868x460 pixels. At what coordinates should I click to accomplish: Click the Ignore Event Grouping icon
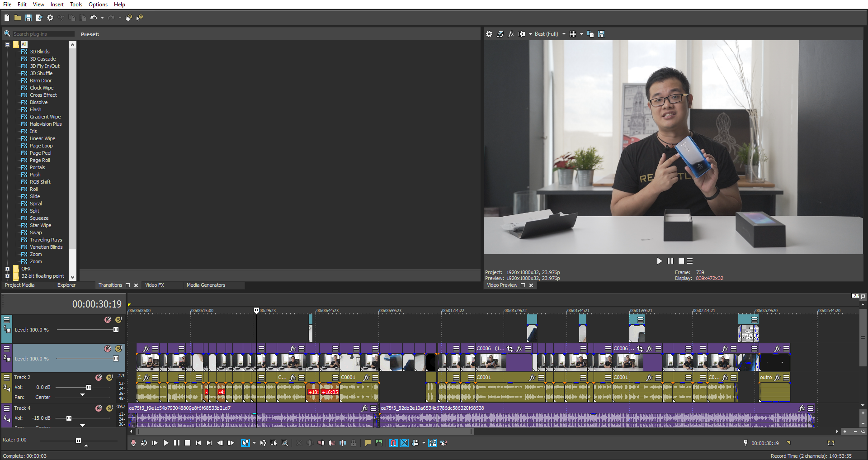pyautogui.click(x=443, y=443)
